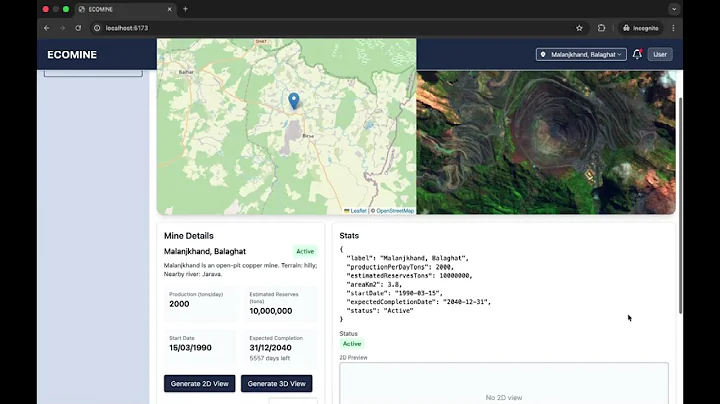The width and height of the screenshot is (720, 404).
Task: Click the '5557 days left' text
Action: click(x=270, y=358)
